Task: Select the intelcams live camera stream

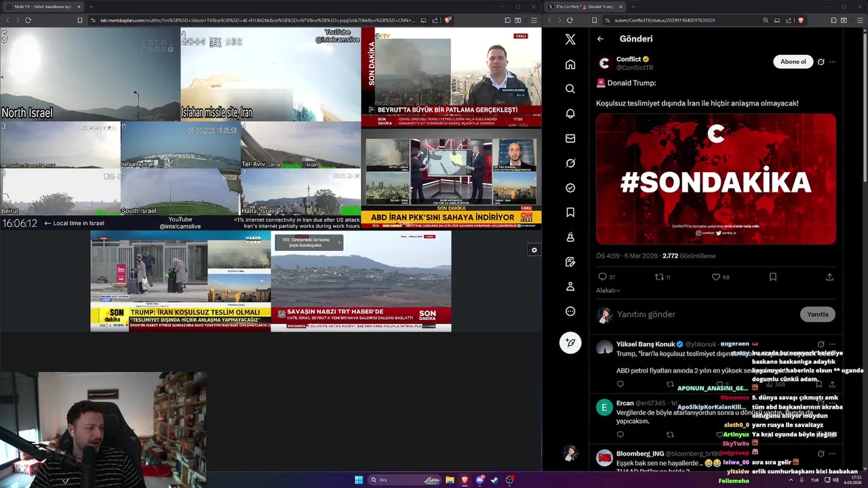Action: coord(180,128)
